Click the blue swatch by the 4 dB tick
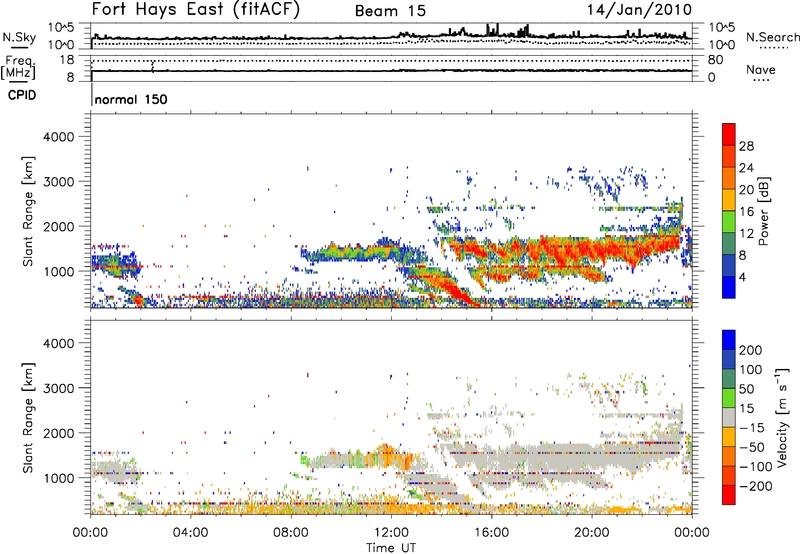This screenshot has height=554, width=800. 729,287
